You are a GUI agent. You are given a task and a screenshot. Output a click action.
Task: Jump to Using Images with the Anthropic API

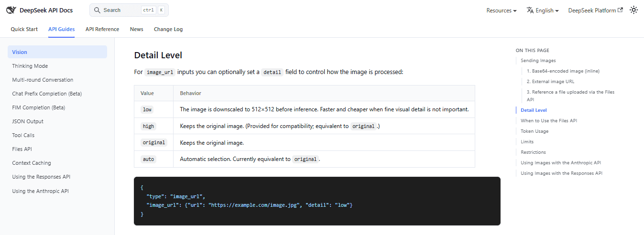click(561, 163)
